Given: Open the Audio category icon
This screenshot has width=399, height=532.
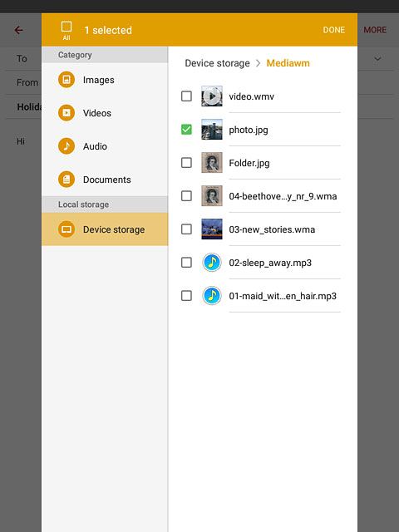Looking at the screenshot, I should point(66,146).
